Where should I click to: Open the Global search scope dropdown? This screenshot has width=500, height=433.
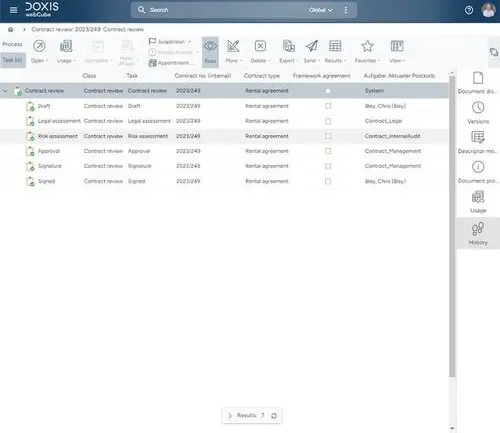point(321,10)
